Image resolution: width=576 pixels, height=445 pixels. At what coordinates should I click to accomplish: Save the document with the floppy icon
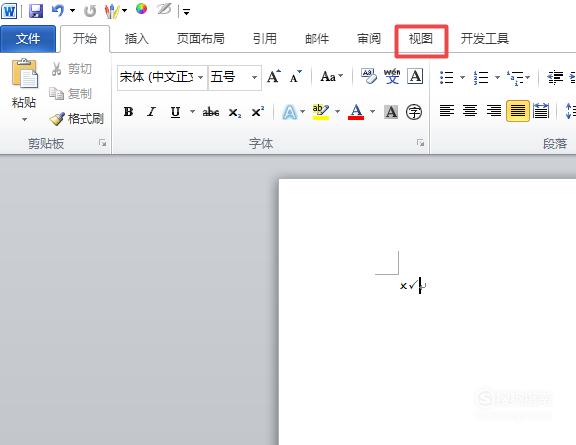pyautogui.click(x=36, y=11)
